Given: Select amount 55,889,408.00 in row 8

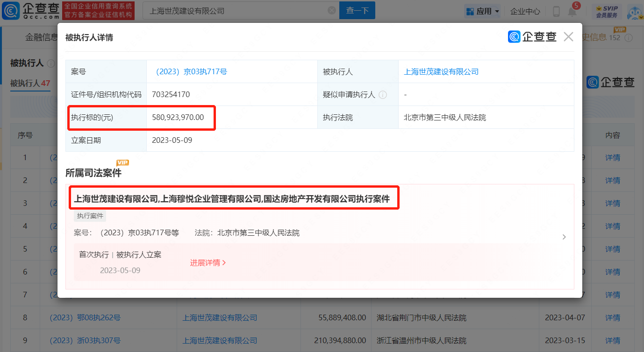Looking at the screenshot, I should click(x=342, y=318).
